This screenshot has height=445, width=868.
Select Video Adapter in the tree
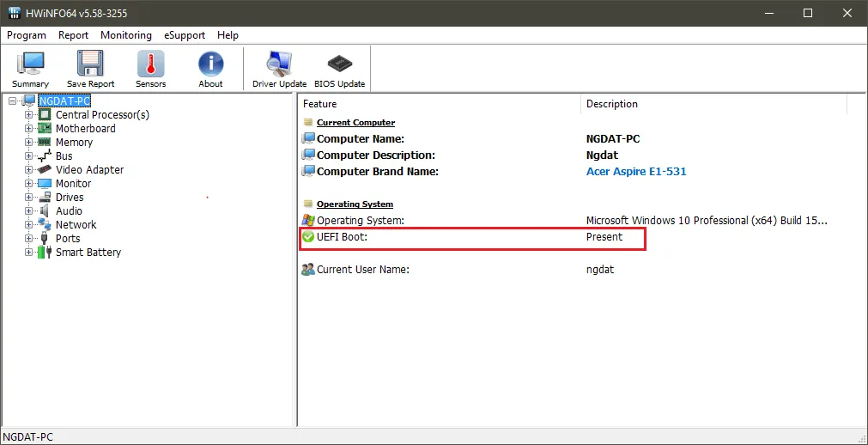point(89,170)
